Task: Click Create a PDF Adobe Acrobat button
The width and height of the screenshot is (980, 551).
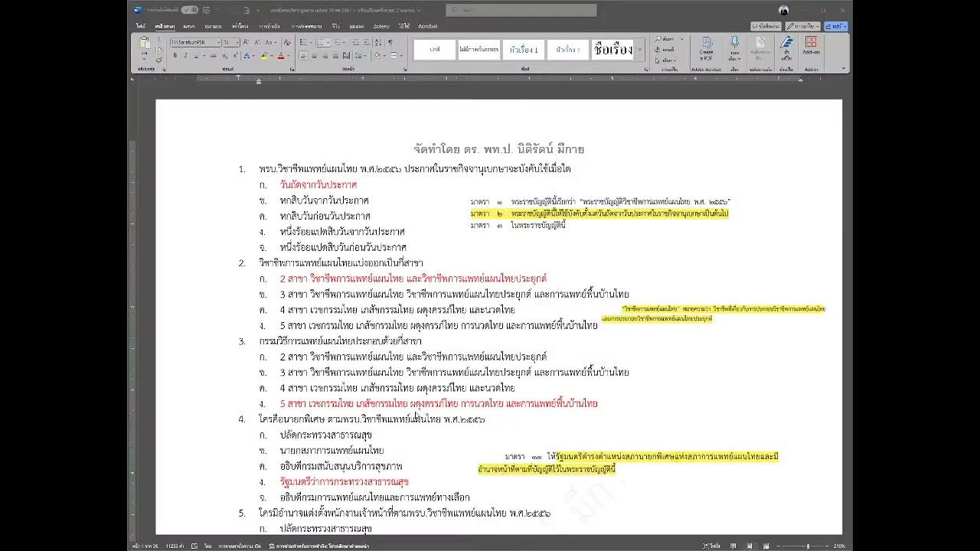Action: coord(706,49)
